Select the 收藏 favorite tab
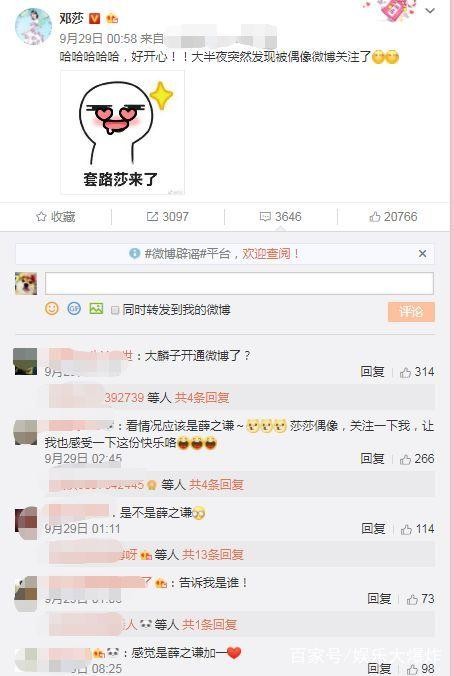This screenshot has height=676, width=454. tap(56, 216)
